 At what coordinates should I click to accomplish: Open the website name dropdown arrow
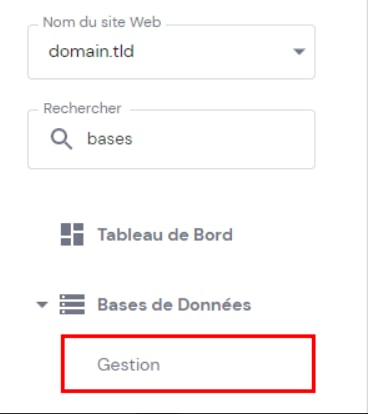(299, 52)
